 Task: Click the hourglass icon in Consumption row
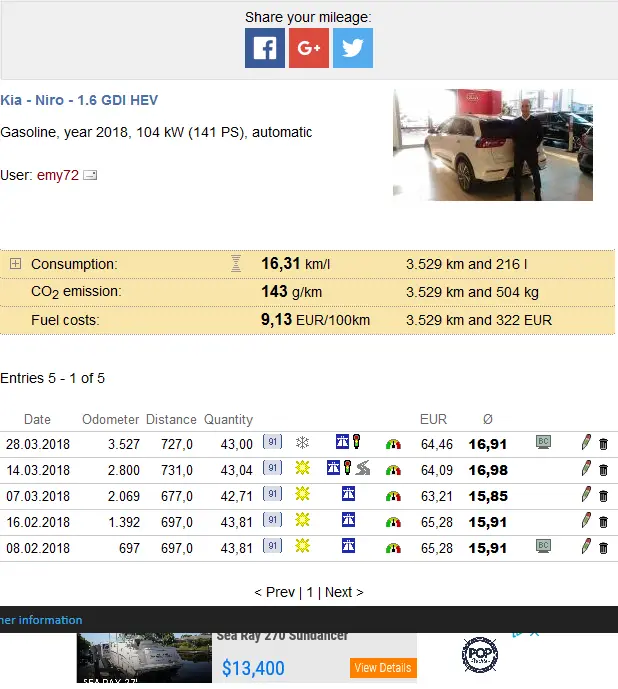point(236,264)
